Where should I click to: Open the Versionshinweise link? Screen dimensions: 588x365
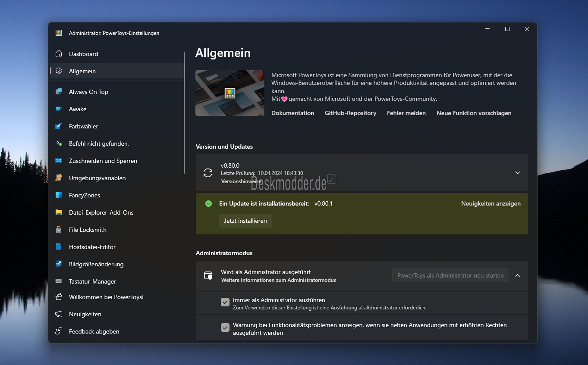[241, 181]
